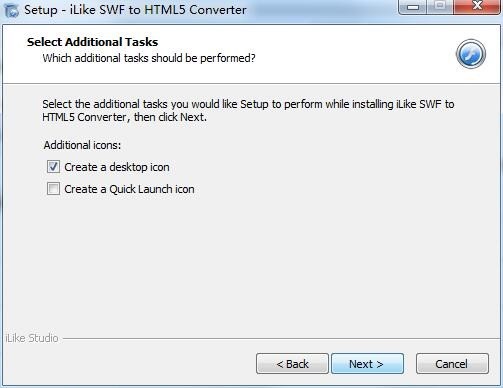Click the "Which additional tasks should be performed?" subtitle
503x388 pixels.
coord(149,58)
